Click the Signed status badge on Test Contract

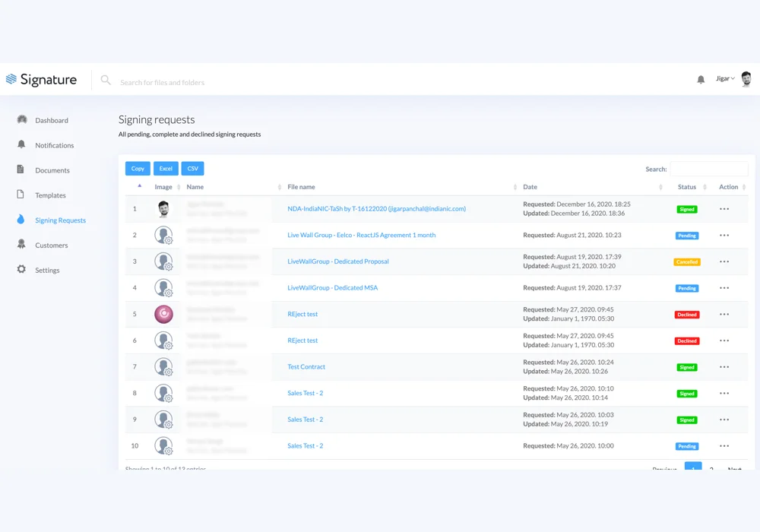(686, 367)
